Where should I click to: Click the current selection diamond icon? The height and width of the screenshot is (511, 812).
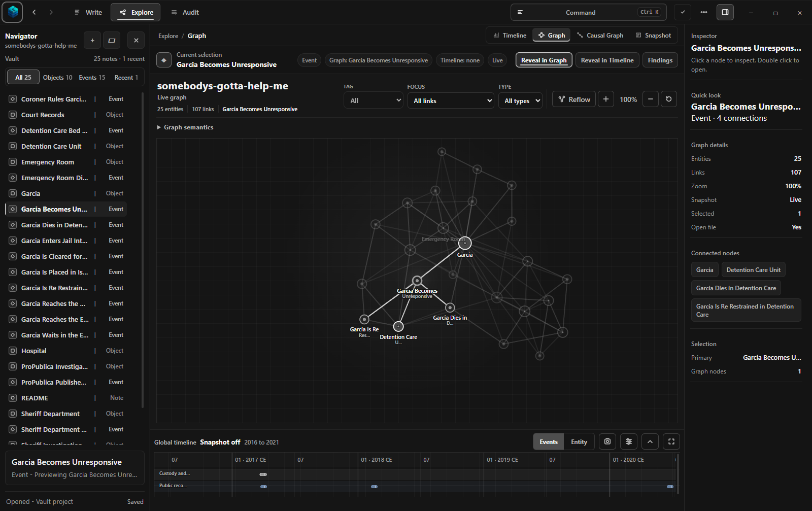point(164,60)
